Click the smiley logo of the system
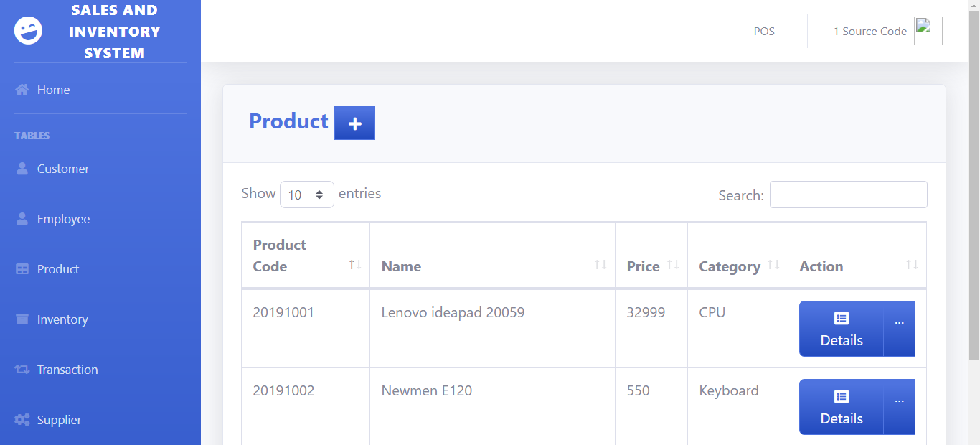This screenshot has height=445, width=980. (27, 31)
